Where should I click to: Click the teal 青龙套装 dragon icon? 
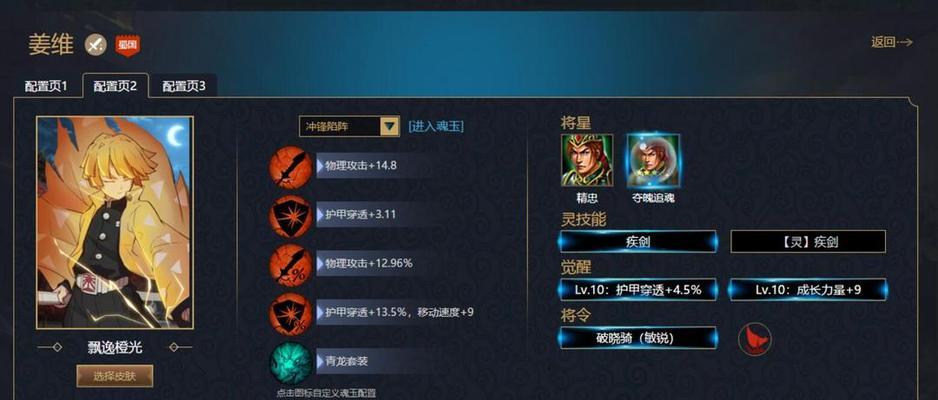click(290, 363)
